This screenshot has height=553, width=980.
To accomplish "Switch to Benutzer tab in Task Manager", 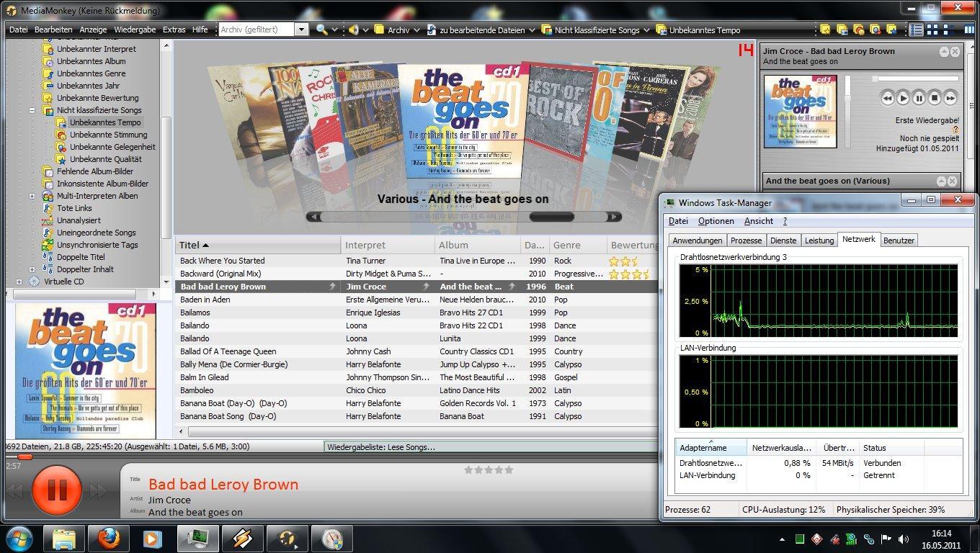I will point(899,240).
